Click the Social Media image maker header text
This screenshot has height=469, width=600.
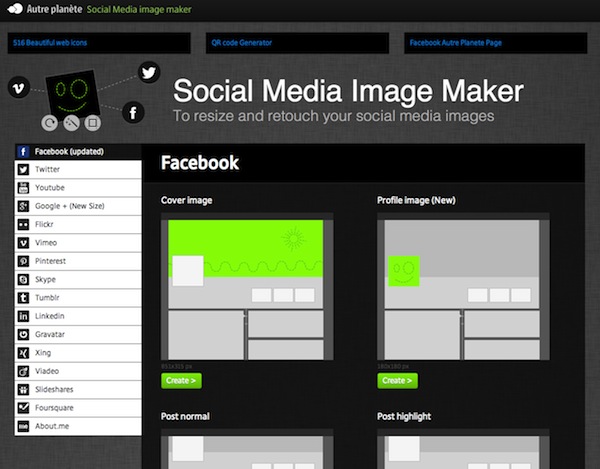click(x=139, y=9)
